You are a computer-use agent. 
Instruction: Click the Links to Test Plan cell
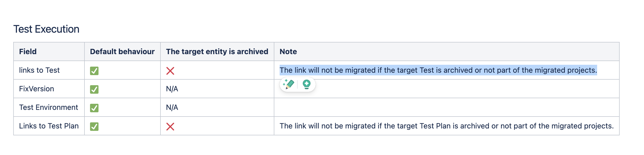pos(49,126)
